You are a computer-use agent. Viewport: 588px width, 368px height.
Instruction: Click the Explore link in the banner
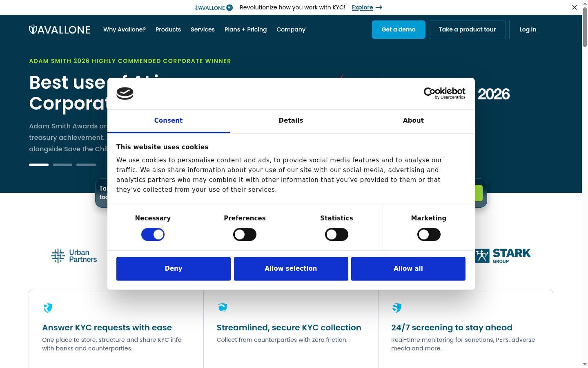point(367,7)
